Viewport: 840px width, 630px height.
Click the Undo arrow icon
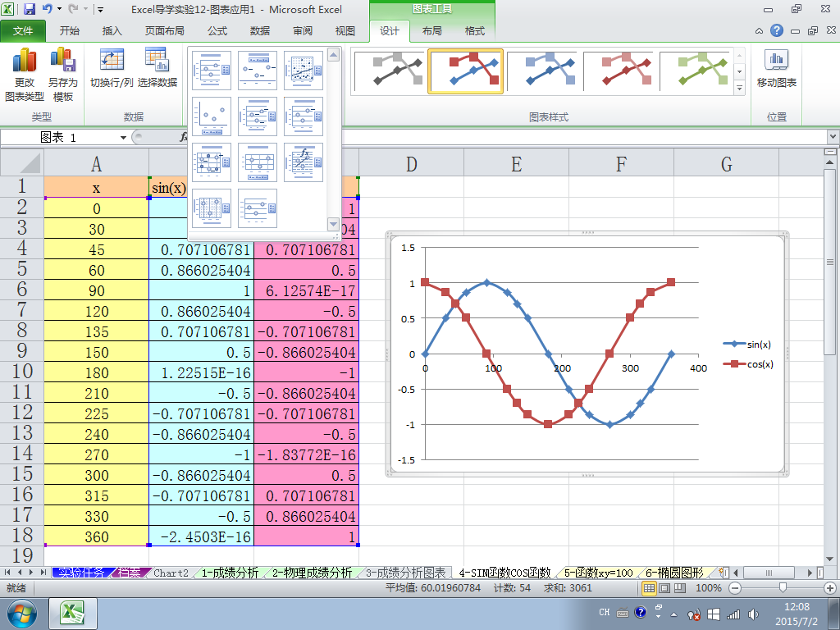coord(47,9)
